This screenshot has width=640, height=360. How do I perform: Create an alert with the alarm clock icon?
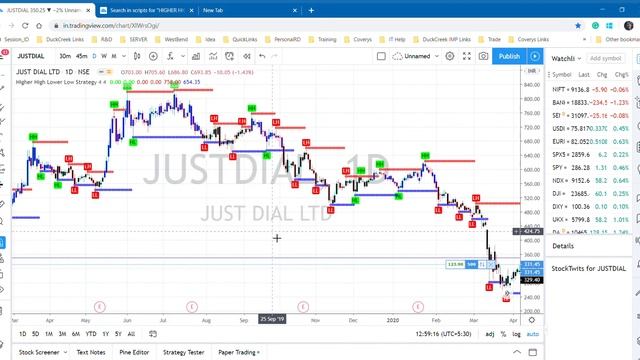(229, 56)
